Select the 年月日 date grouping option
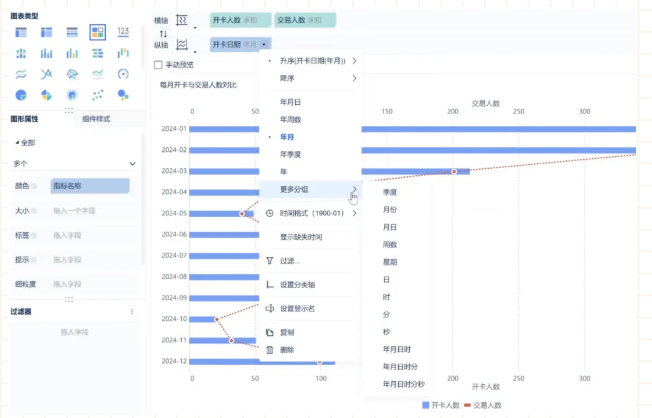 coord(291,102)
